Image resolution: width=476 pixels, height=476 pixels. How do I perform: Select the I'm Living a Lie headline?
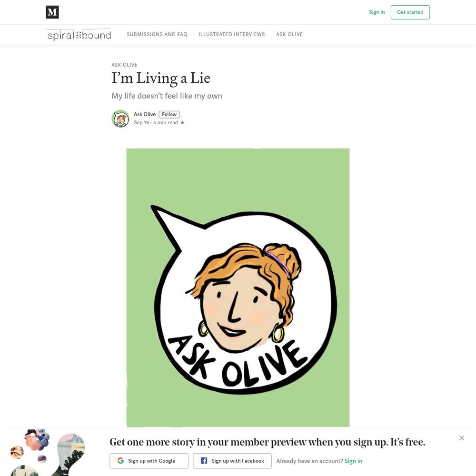coord(161,79)
